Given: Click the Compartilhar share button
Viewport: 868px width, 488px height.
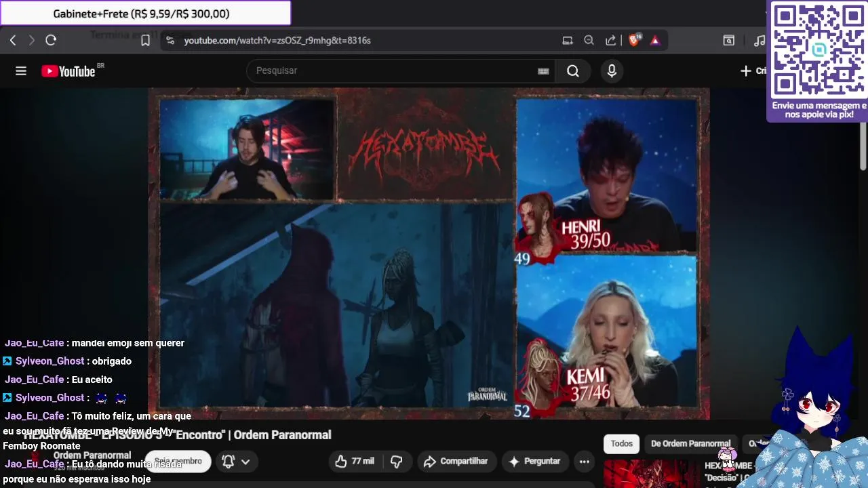Looking at the screenshot, I should pos(456,462).
